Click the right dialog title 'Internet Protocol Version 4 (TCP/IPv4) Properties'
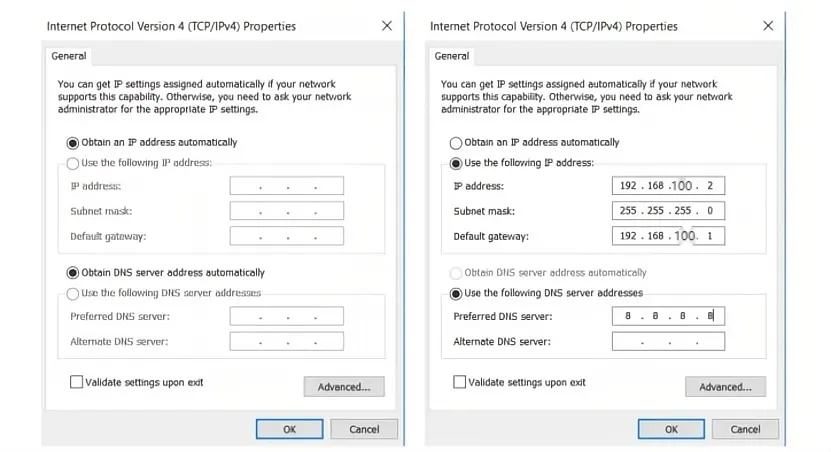Screen dimensions: 831x452 [554, 26]
